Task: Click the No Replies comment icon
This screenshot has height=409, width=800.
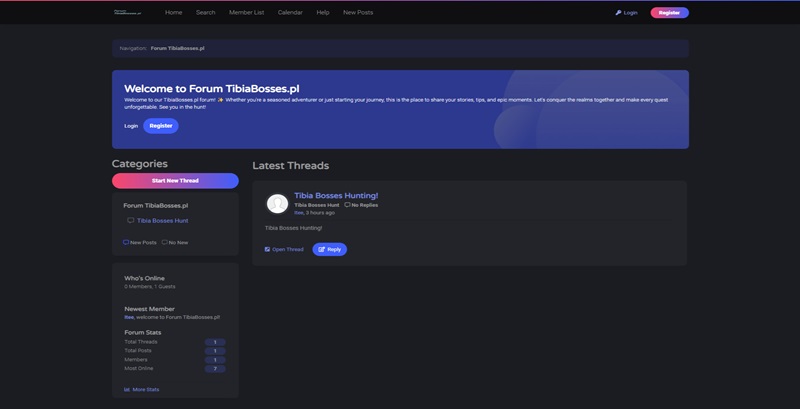Action: tap(347, 205)
